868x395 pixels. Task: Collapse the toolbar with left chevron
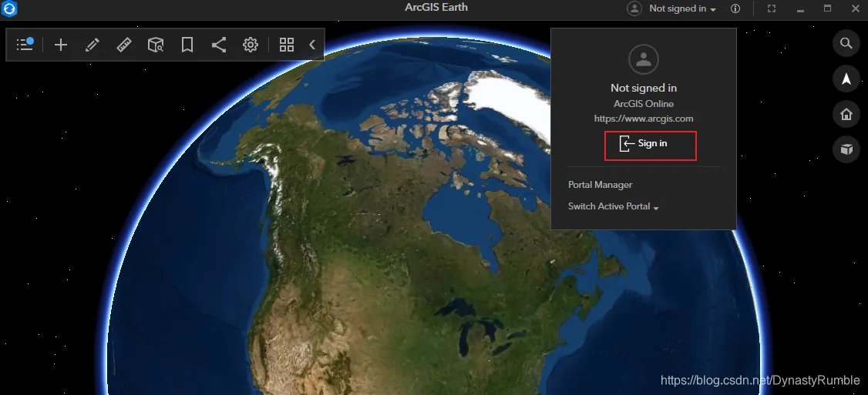(312, 45)
